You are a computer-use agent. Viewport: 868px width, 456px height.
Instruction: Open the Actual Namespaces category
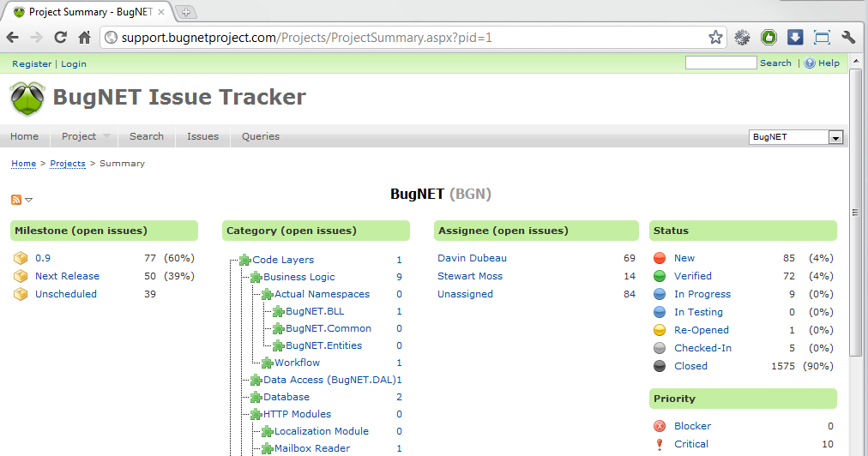pyautogui.click(x=322, y=294)
